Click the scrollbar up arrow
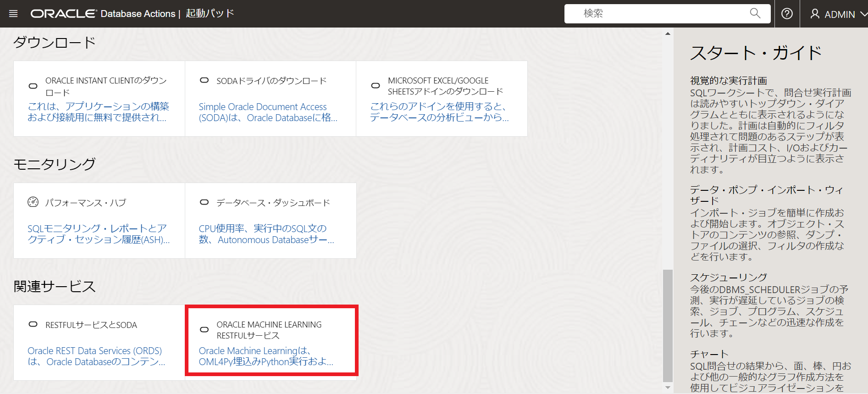 click(x=668, y=33)
